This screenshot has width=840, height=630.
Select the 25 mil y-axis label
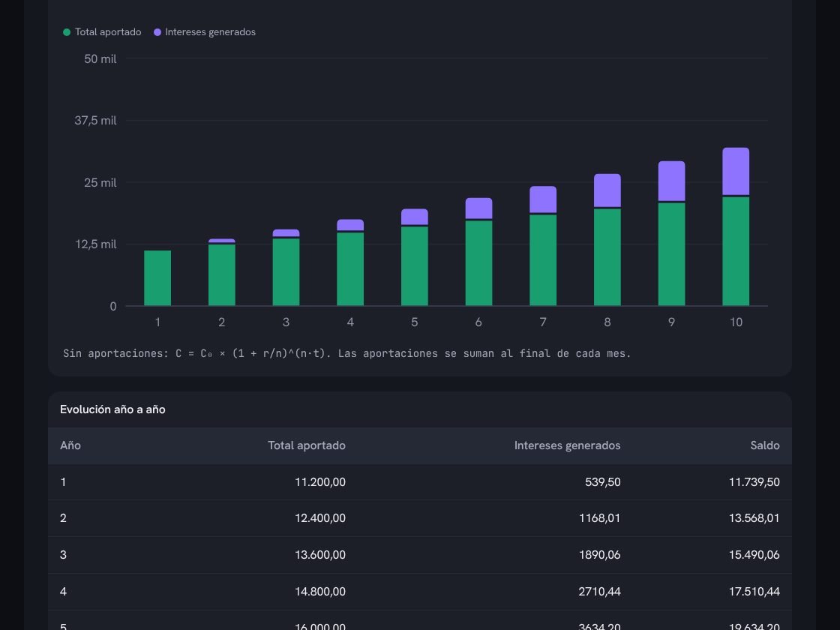pos(100,183)
